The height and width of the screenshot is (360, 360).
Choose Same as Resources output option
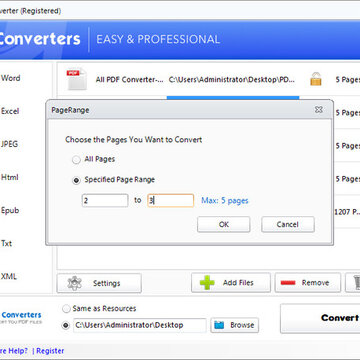pyautogui.click(x=67, y=309)
